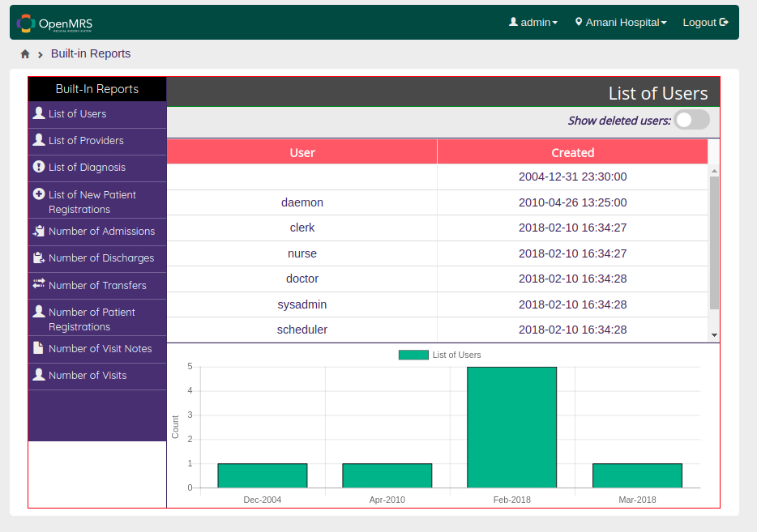Click the green List of Users legend swatch
Image resolution: width=757 pixels, height=532 pixels.
click(413, 355)
